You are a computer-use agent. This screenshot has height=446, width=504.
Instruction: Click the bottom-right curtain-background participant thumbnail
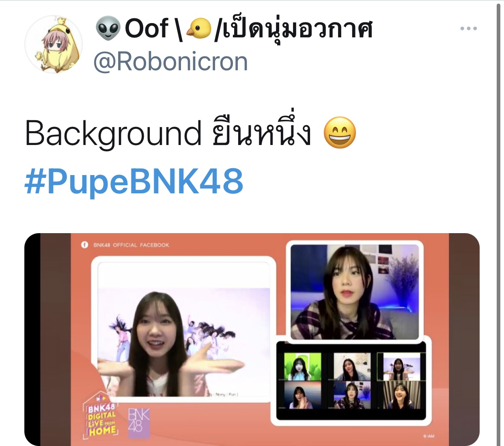(x=401, y=395)
